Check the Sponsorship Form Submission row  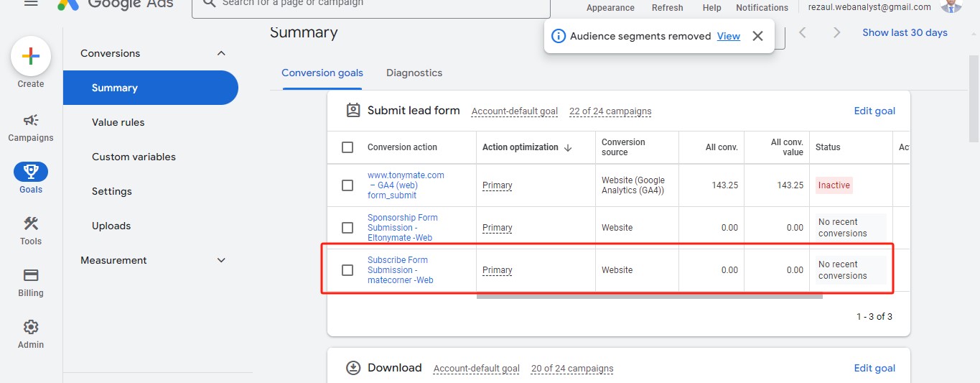click(347, 228)
